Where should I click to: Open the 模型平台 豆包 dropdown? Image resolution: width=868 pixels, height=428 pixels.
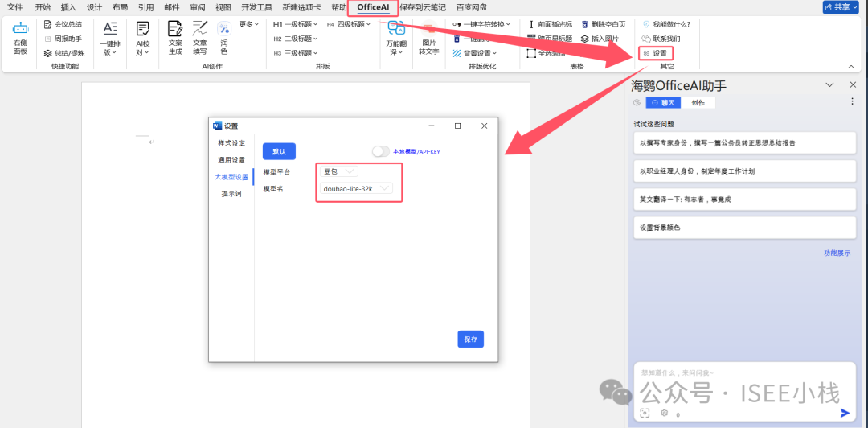point(339,171)
